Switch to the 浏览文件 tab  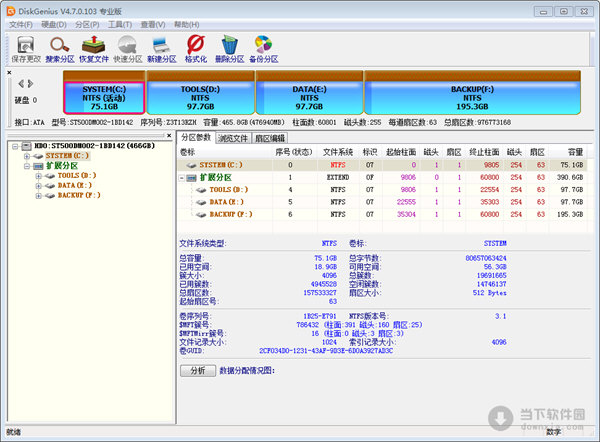point(233,138)
